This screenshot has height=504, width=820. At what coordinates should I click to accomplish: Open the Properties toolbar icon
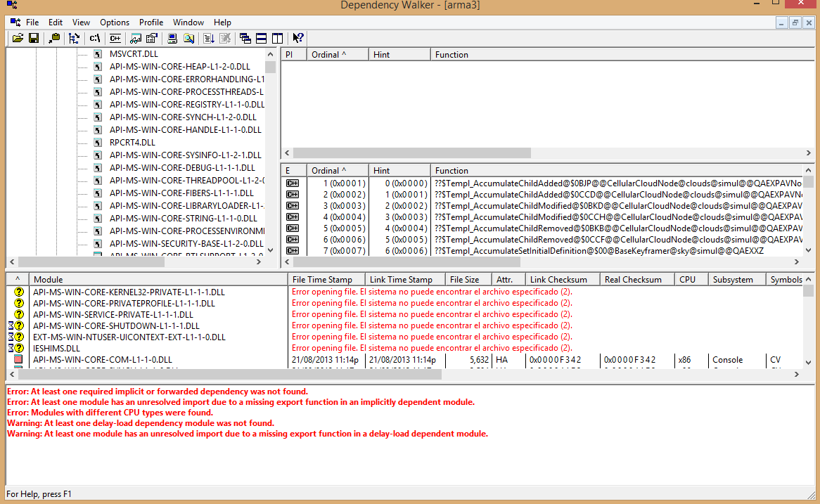(x=151, y=39)
